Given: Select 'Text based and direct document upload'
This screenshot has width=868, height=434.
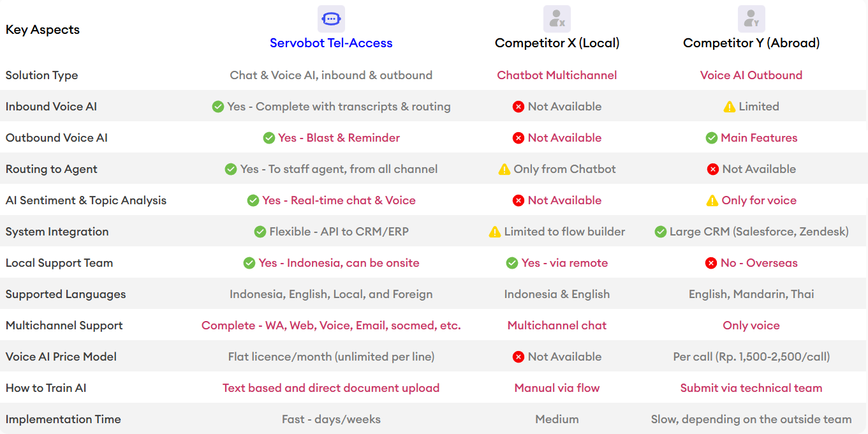Looking at the screenshot, I should pyautogui.click(x=331, y=388).
